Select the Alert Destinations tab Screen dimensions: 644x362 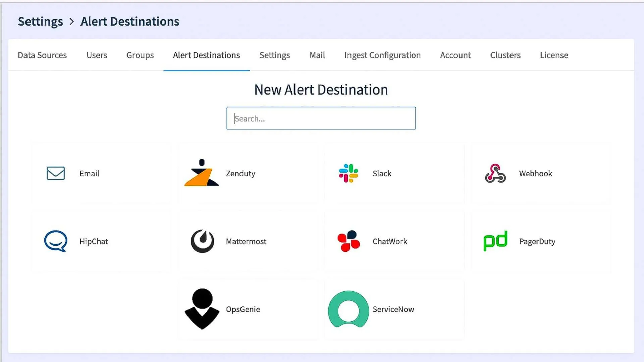pyautogui.click(x=207, y=55)
